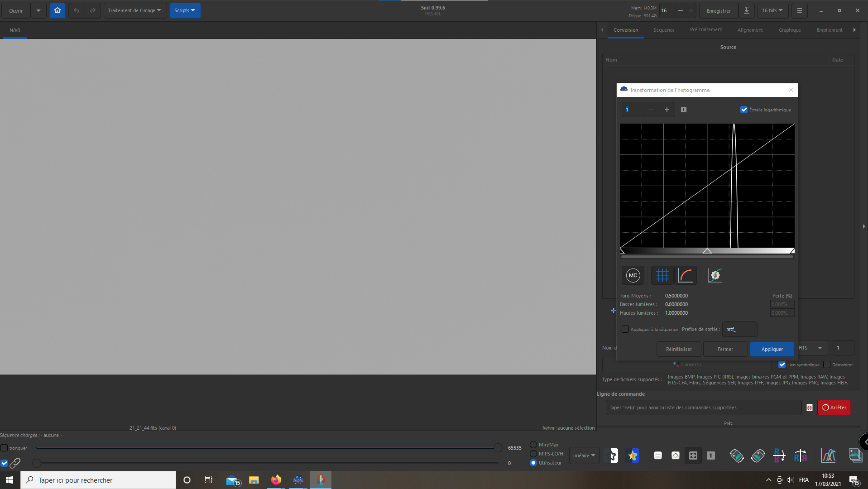Toggle the transfer curve display button
868x489 pixels.
click(686, 275)
